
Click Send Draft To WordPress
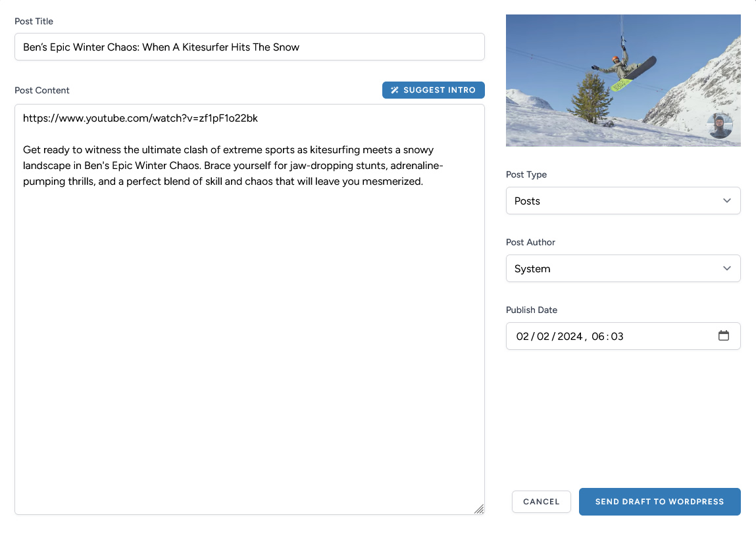pos(659,501)
